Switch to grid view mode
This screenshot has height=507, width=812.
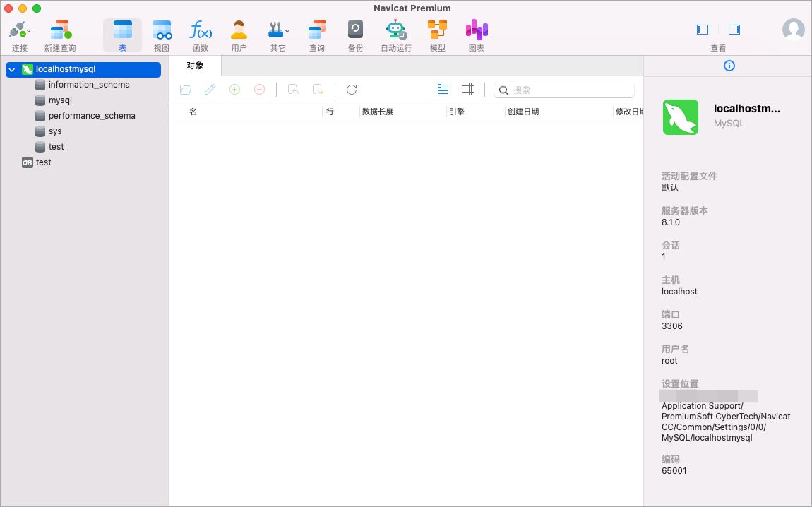point(468,90)
